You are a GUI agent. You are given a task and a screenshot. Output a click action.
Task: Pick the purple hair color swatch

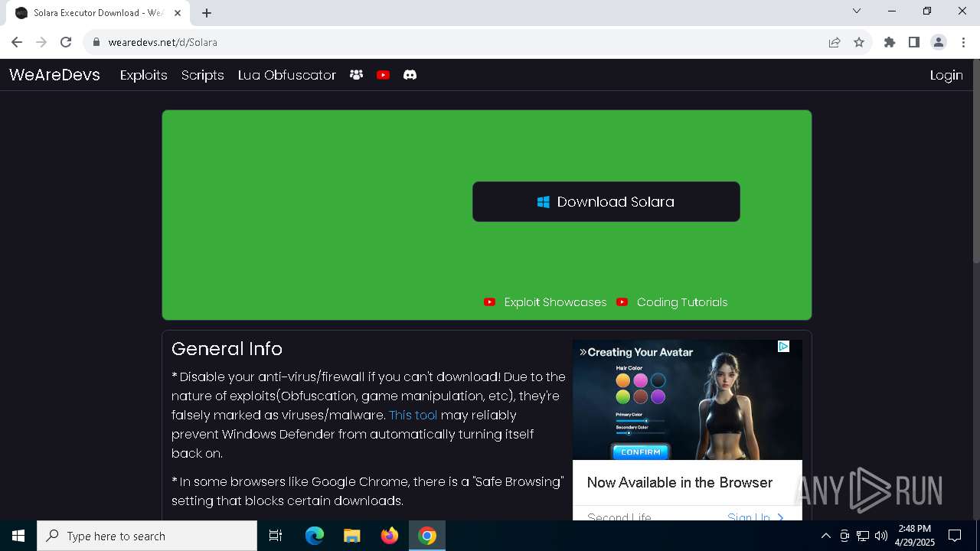tap(658, 396)
